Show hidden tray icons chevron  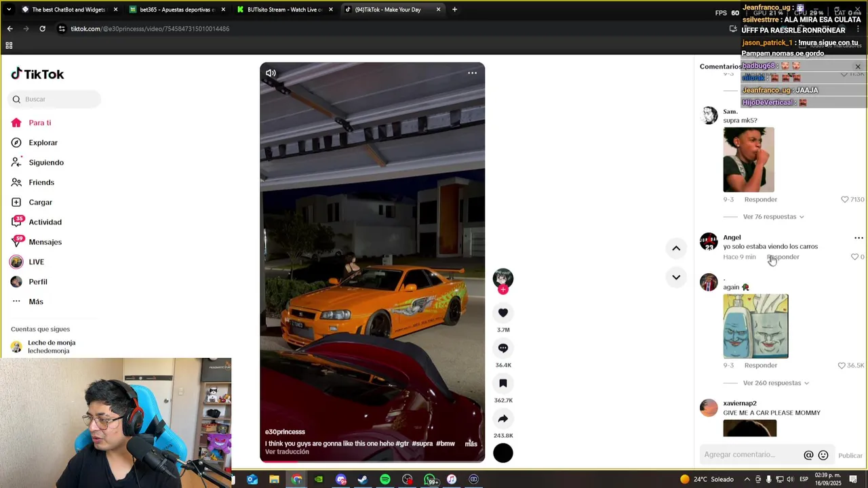(749, 479)
